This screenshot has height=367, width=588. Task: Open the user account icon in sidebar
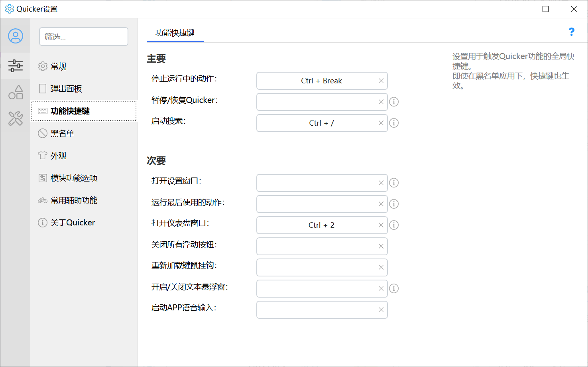tap(16, 36)
